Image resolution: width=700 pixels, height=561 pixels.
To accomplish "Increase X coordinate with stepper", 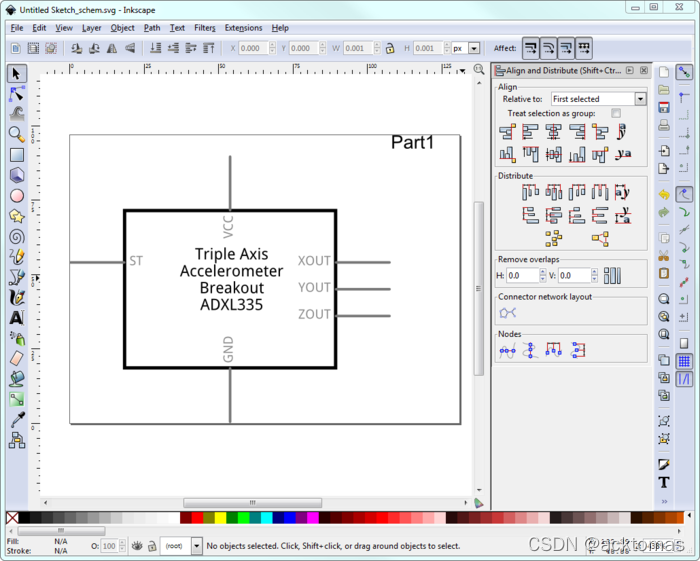I will 272,45.
